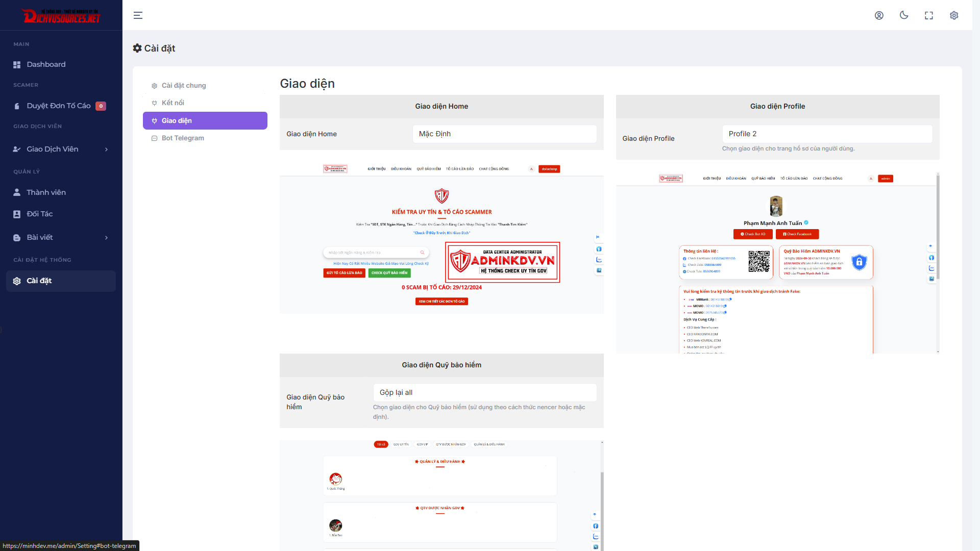Open Bot Telegram settings tab
Screen dimensions: 980x551
point(183,138)
